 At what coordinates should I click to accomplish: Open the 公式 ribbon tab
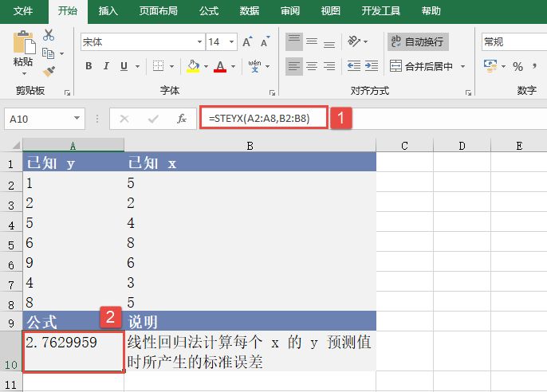[x=209, y=11]
